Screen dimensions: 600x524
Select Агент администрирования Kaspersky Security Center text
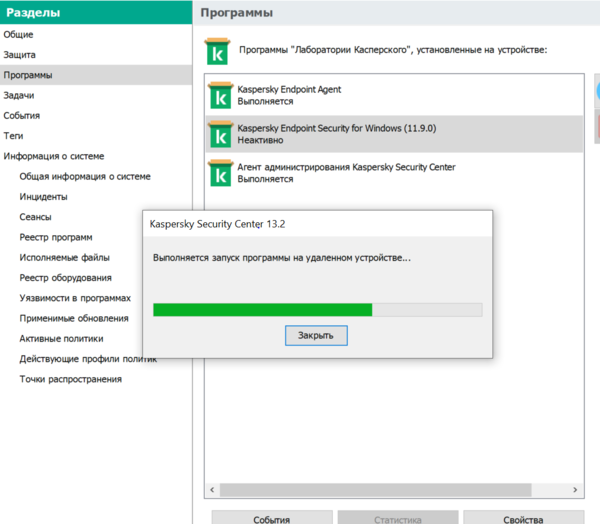pyautogui.click(x=346, y=167)
